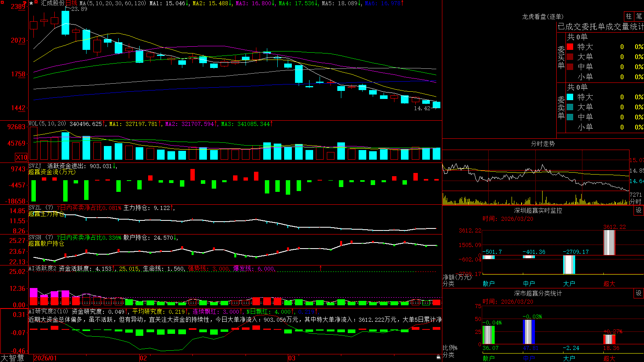
Task: Click the 活跃资金进出: 903.031 value
Action: pyautogui.click(x=82, y=166)
